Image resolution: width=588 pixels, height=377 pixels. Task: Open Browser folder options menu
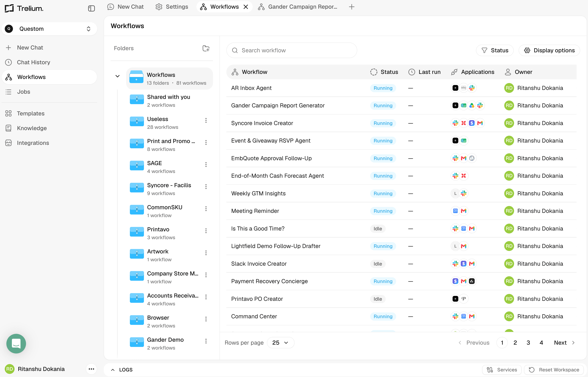pos(206,319)
